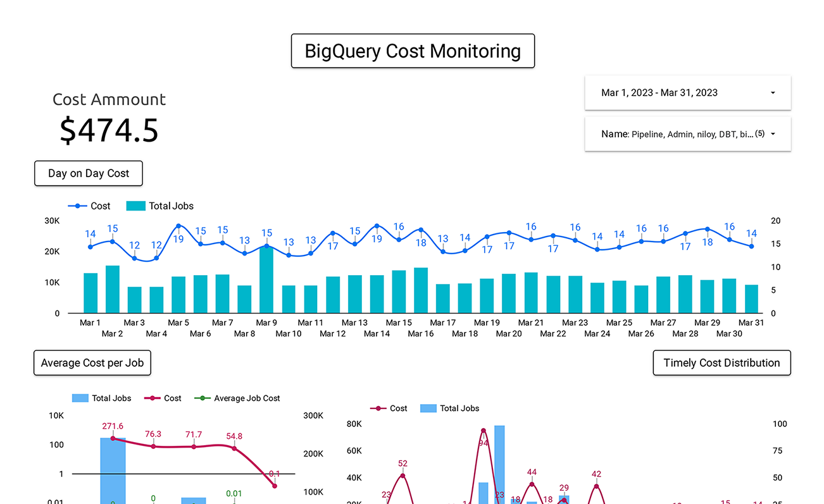Image resolution: width=824 pixels, height=504 pixels.
Task: Toggle Total Jobs legend in Average Cost chart
Action: 101,398
